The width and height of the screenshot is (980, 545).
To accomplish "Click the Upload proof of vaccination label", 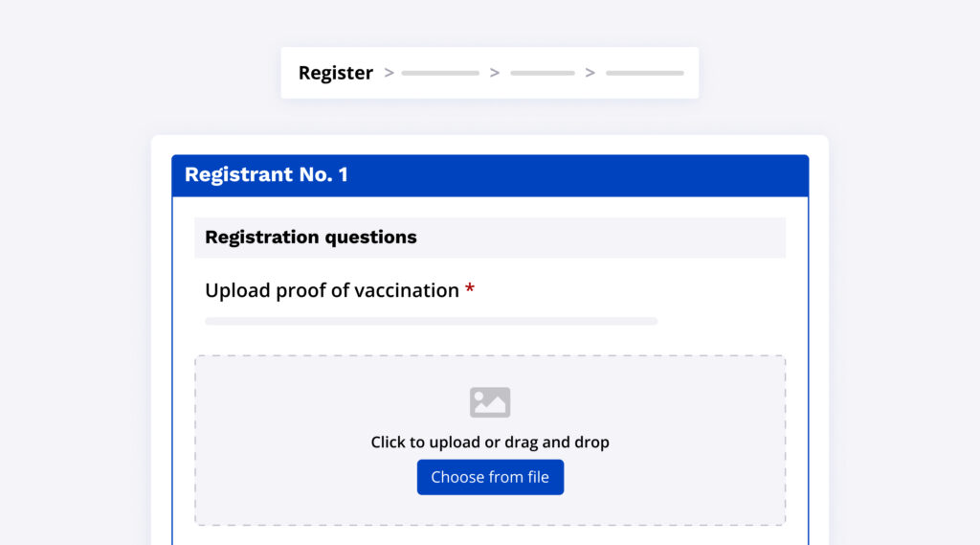I will point(332,290).
